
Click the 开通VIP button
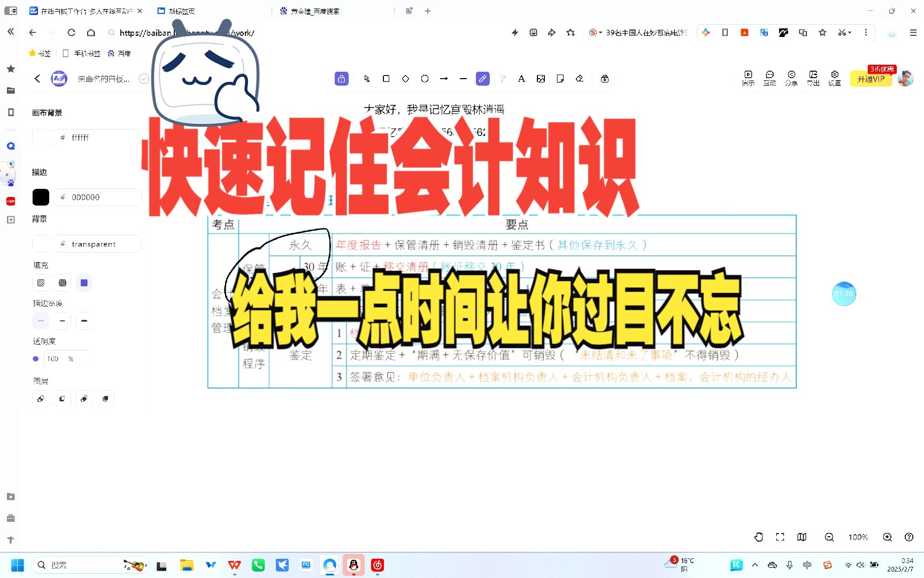[x=871, y=79]
